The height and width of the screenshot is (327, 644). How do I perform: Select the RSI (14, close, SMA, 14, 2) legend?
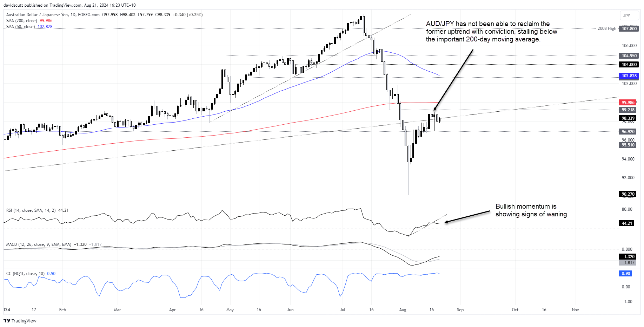pyautogui.click(x=31, y=210)
